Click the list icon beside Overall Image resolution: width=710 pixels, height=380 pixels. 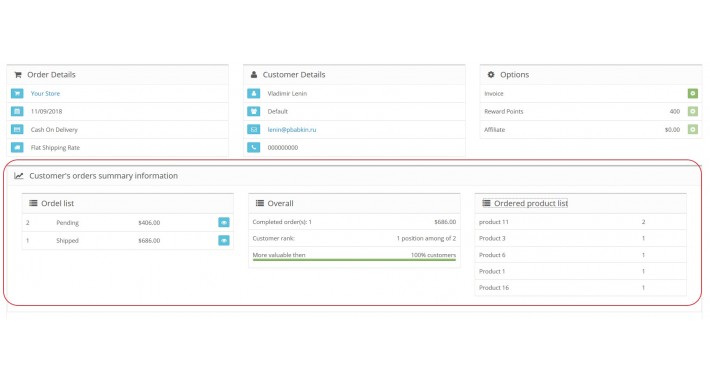point(259,203)
